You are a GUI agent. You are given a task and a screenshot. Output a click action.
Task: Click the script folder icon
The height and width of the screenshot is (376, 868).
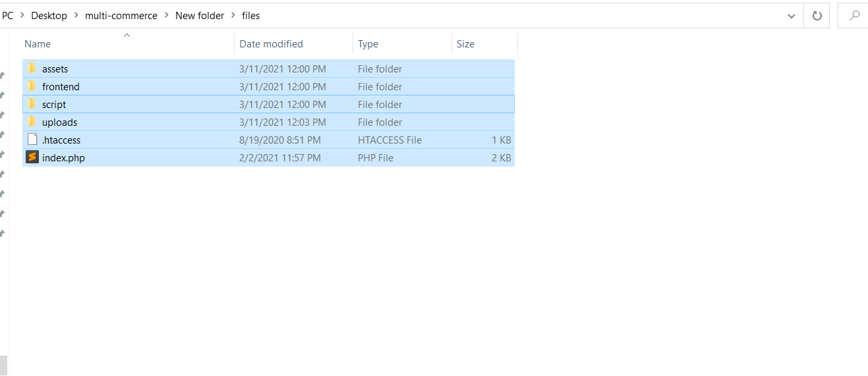click(x=32, y=104)
